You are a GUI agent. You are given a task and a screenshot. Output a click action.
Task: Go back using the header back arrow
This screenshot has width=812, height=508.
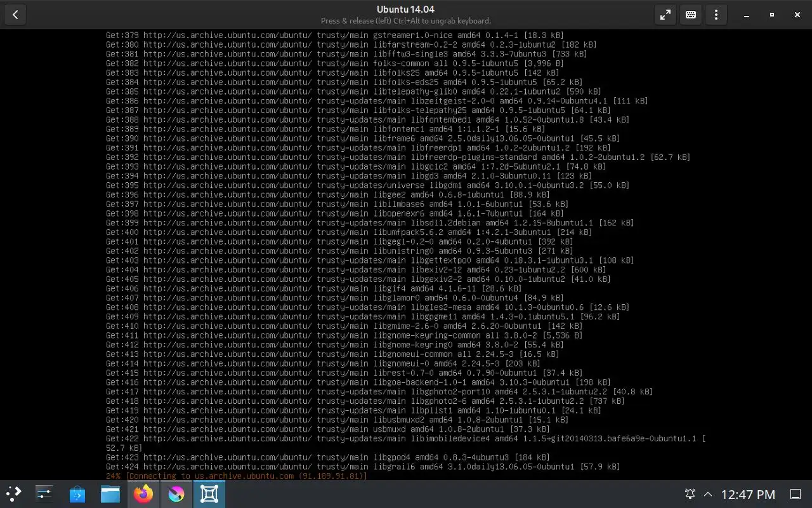coord(15,15)
